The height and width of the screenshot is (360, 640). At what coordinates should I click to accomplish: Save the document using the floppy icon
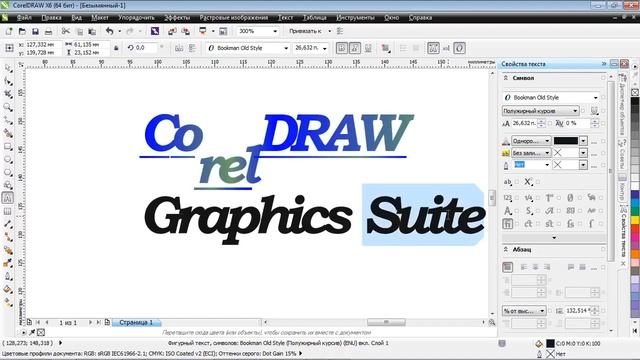coord(35,31)
